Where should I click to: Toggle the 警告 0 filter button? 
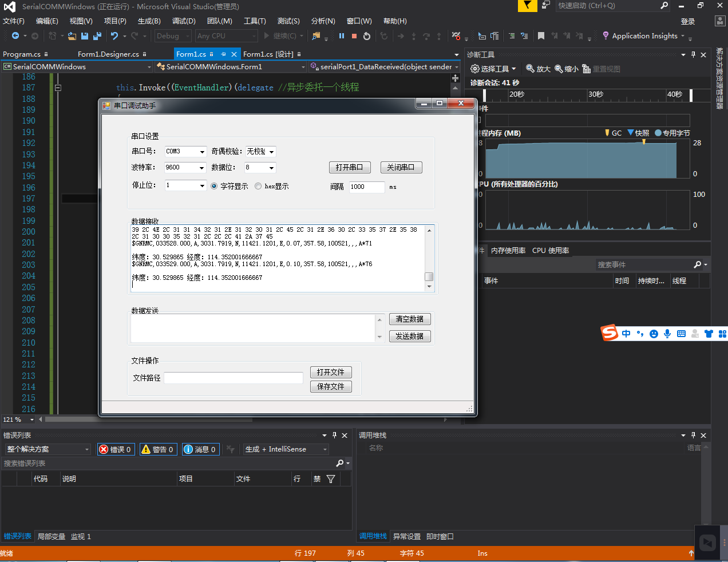(x=159, y=449)
